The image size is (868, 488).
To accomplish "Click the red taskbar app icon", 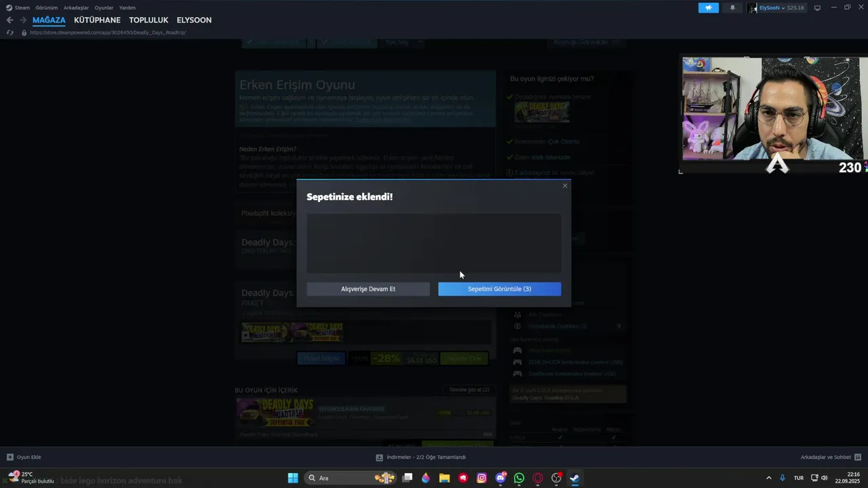I will (x=463, y=478).
